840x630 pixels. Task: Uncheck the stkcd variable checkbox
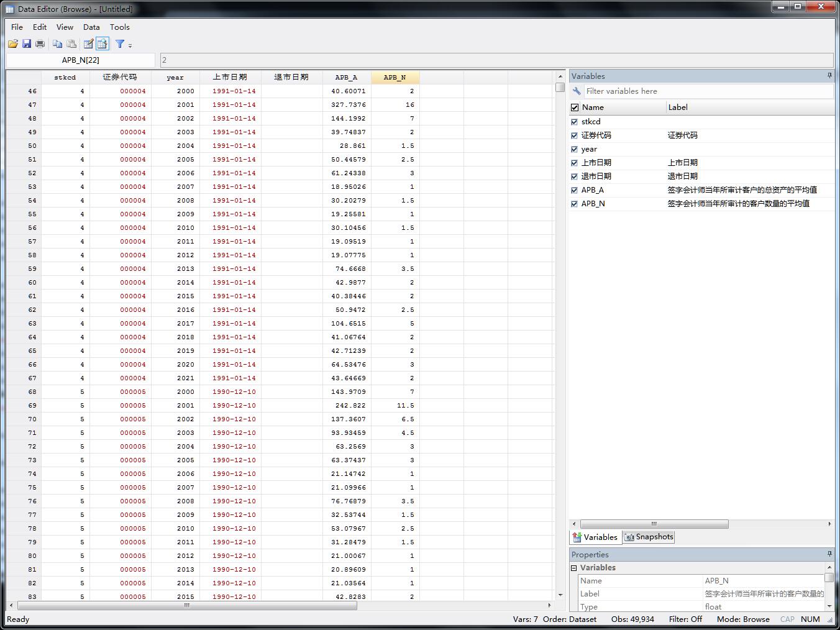(x=574, y=122)
